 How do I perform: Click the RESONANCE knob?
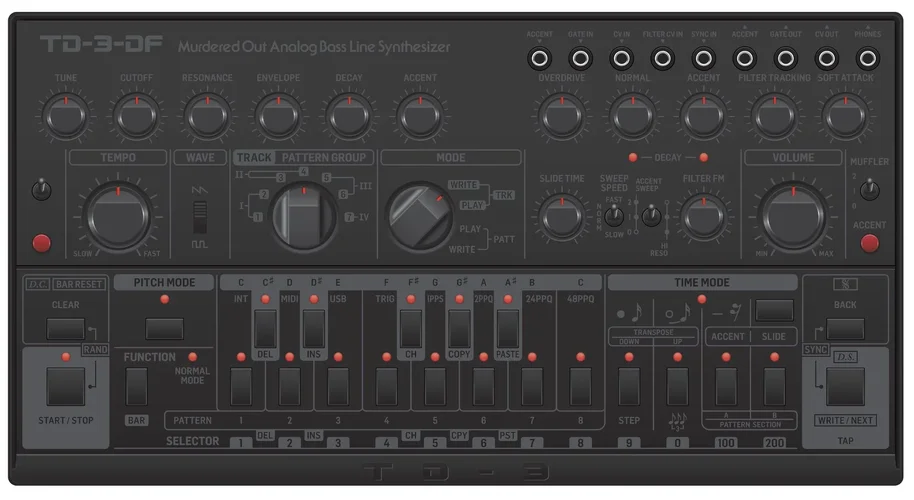pos(208,117)
